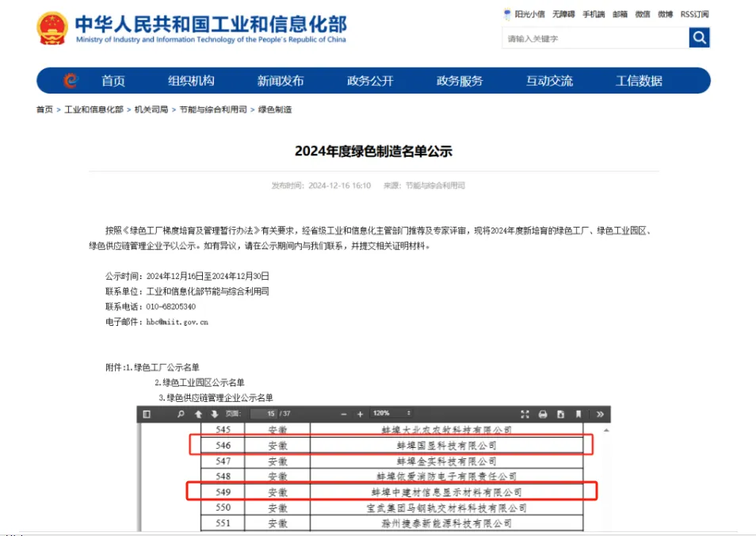This screenshot has height=536, width=756.
Task: Click the keyword search input box
Action: pos(594,38)
